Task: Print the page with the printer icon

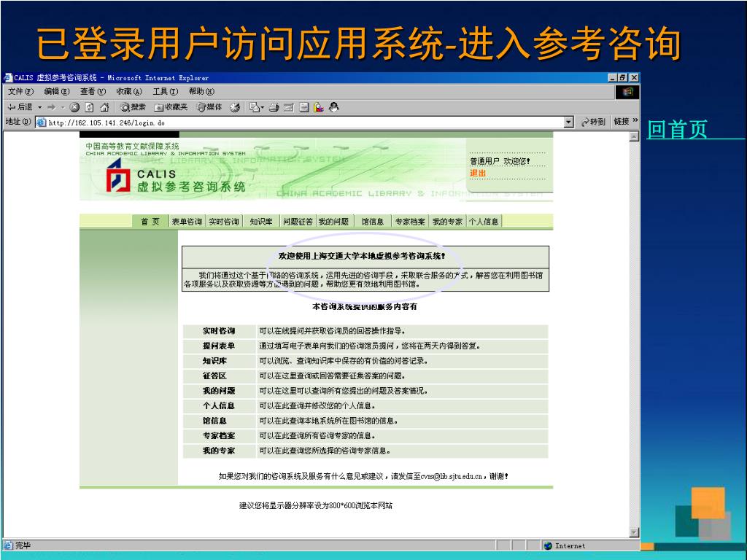Action: click(274, 107)
